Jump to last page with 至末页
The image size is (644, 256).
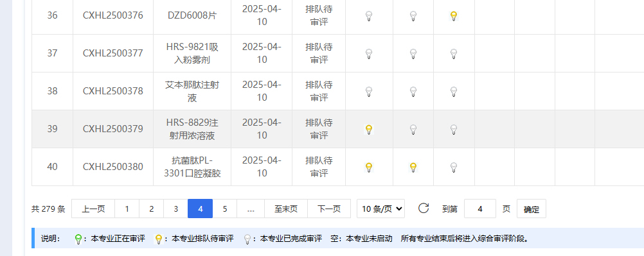286,209
